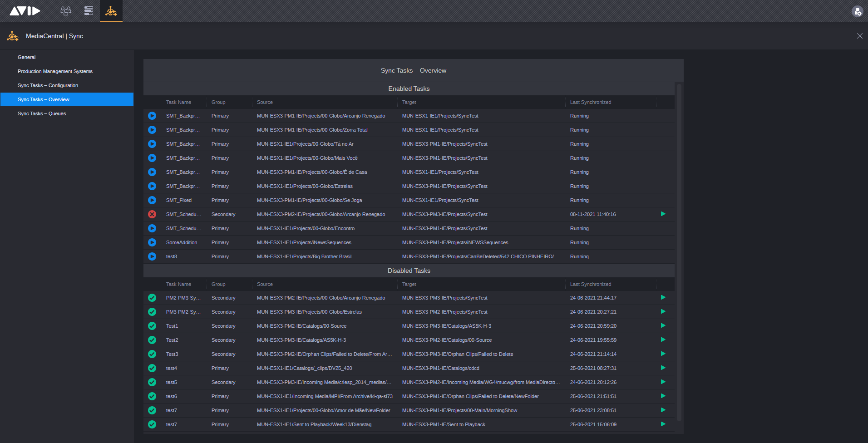Click running status icon for SMT_Fixed task
The width and height of the screenshot is (868, 443).
tap(152, 200)
